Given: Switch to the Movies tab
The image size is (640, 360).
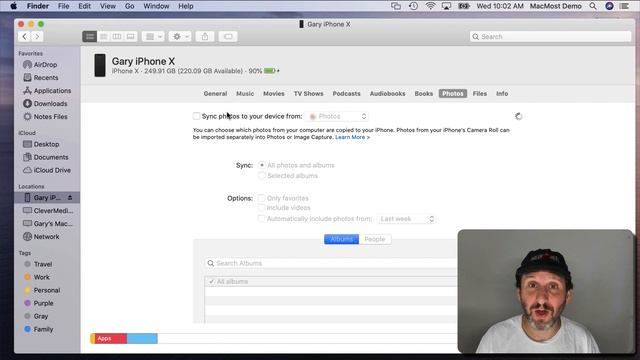Looking at the screenshot, I should pos(273,93).
